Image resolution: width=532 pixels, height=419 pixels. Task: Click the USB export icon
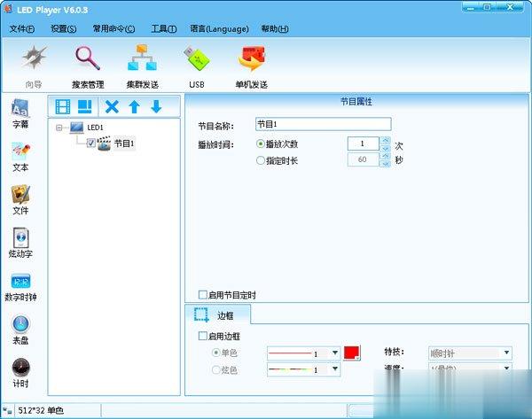(197, 58)
